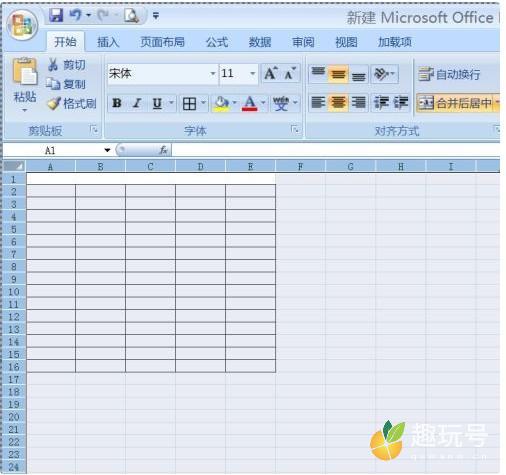The height and width of the screenshot is (475, 506).
Task: Toggle underline formatting
Action: click(157, 103)
